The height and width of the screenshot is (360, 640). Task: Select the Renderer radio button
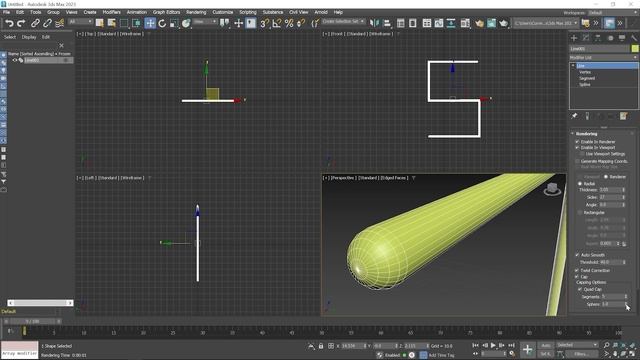pos(606,177)
